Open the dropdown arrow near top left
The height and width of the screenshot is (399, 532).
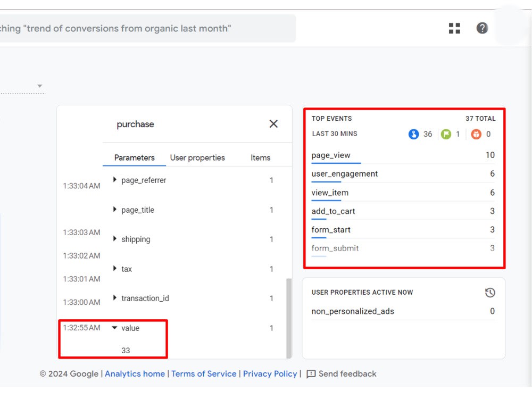coord(39,85)
